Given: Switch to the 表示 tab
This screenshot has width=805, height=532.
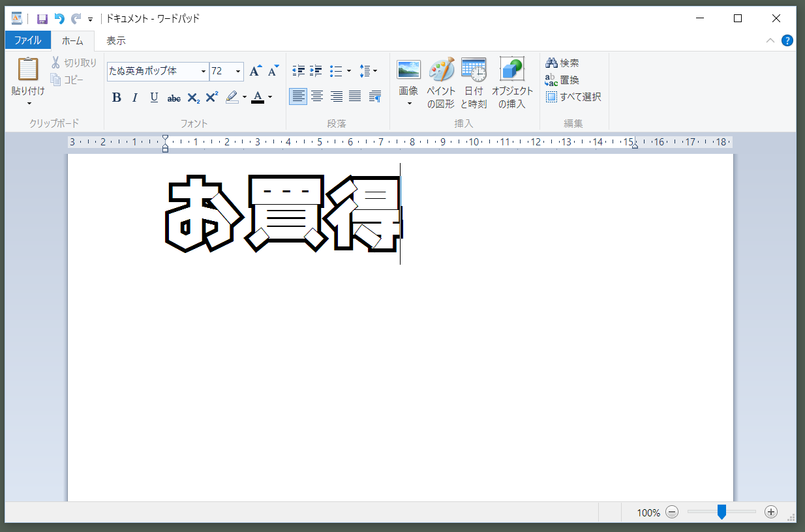Looking at the screenshot, I should [116, 40].
